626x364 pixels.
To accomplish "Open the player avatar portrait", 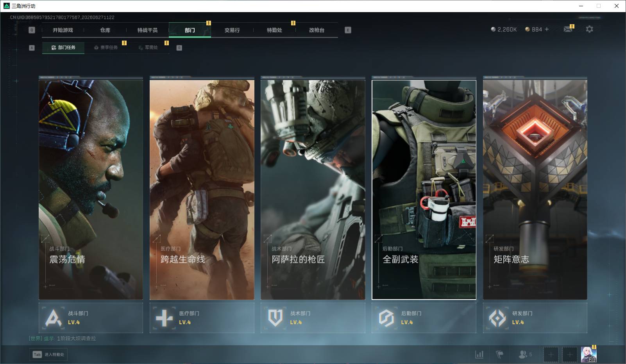I will (x=588, y=355).
